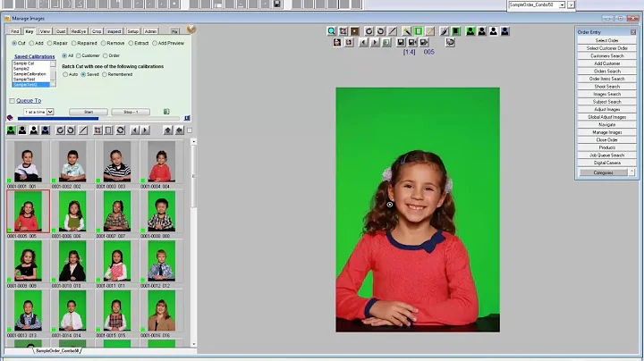This screenshot has width=644, height=361.
Task: Click the up arrow icon above thumbnails
Action: pyautogui.click(x=167, y=130)
